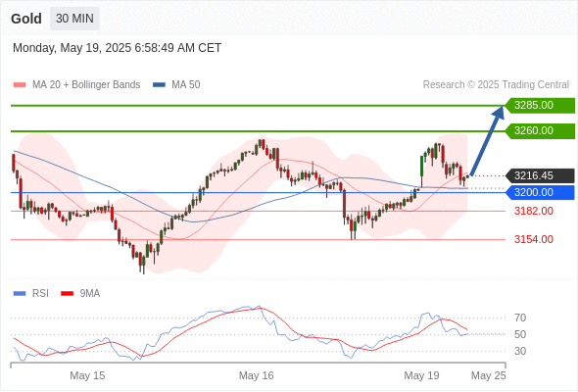Click the green 3285.00 resistance price tag

tap(540, 106)
